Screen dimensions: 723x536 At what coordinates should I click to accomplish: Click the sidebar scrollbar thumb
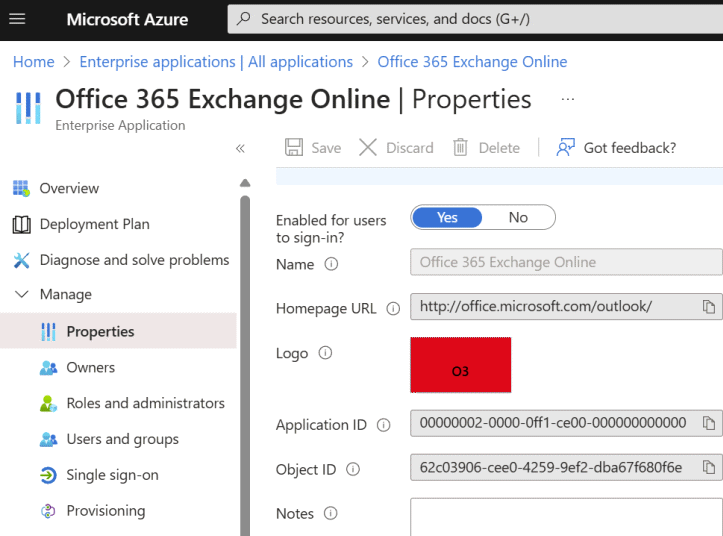(245, 364)
